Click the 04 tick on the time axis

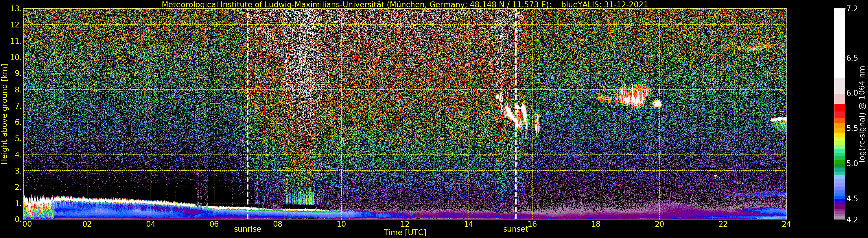click(x=151, y=224)
